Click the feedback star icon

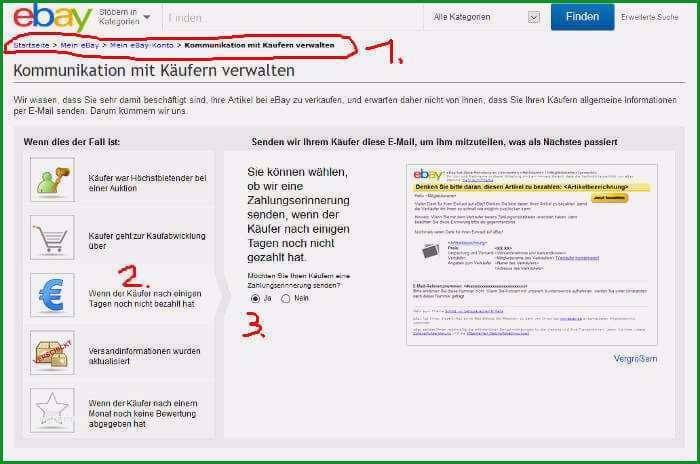pos(52,410)
